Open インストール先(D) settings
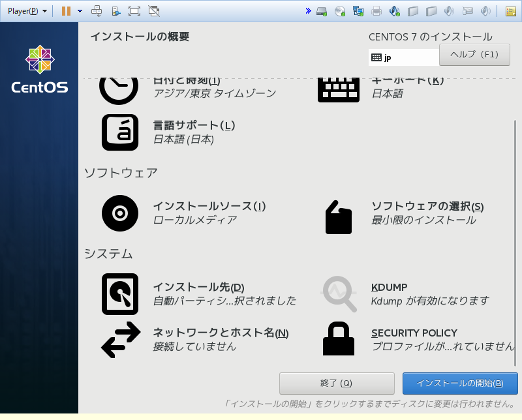522x420 pixels. pyautogui.click(x=199, y=287)
